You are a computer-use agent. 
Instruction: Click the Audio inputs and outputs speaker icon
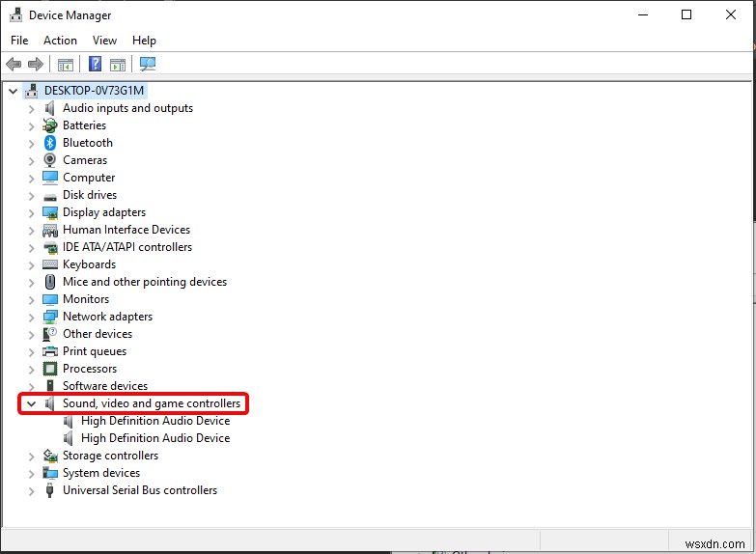pyautogui.click(x=49, y=108)
